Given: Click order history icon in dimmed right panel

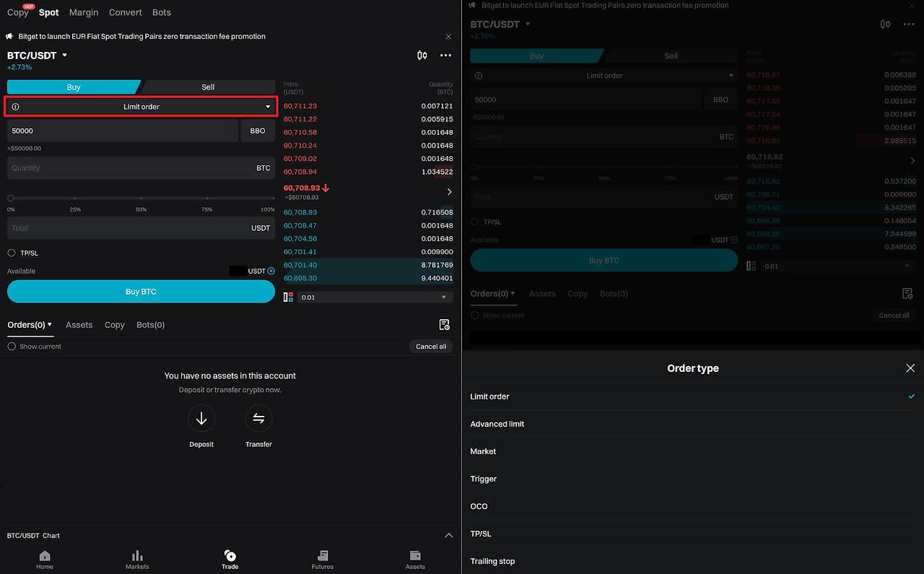Looking at the screenshot, I should [908, 294].
